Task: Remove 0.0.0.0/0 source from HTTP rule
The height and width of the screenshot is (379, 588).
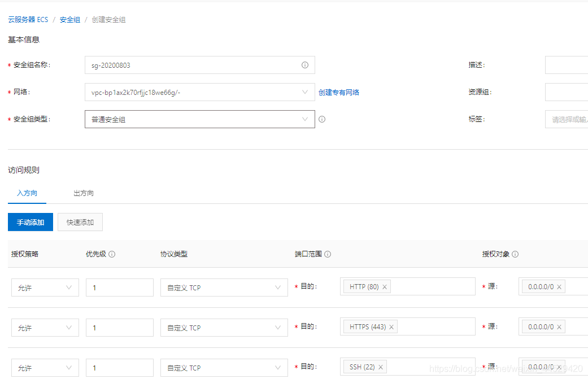Action: [x=559, y=287]
